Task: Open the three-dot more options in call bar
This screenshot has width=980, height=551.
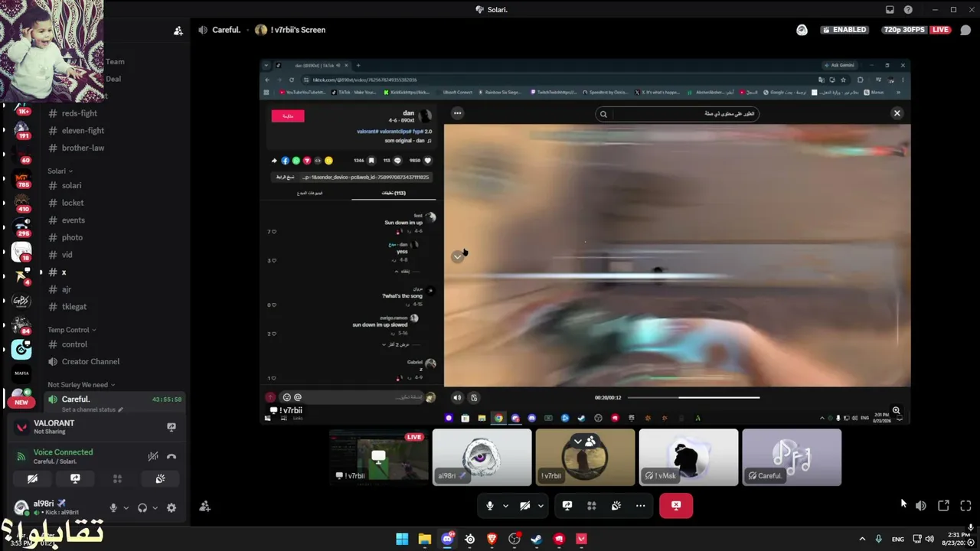Action: [x=641, y=505]
